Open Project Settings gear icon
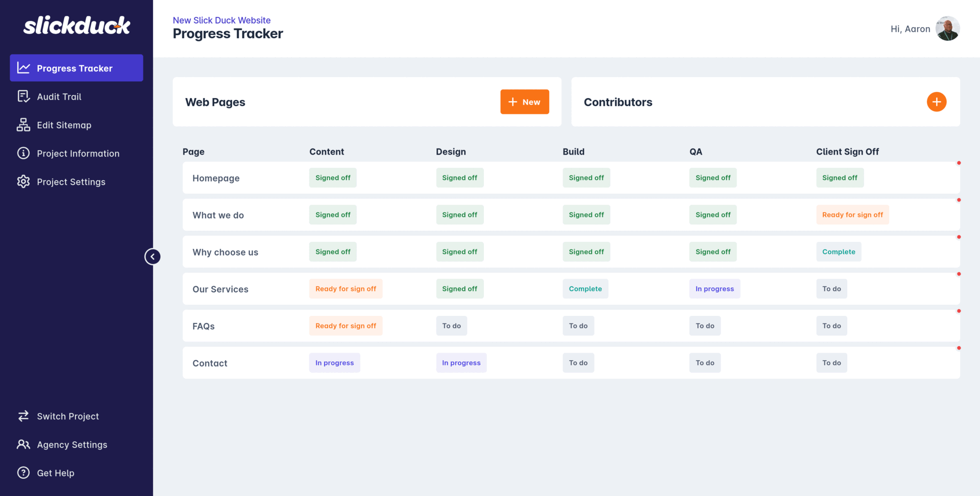980x496 pixels. (x=23, y=182)
